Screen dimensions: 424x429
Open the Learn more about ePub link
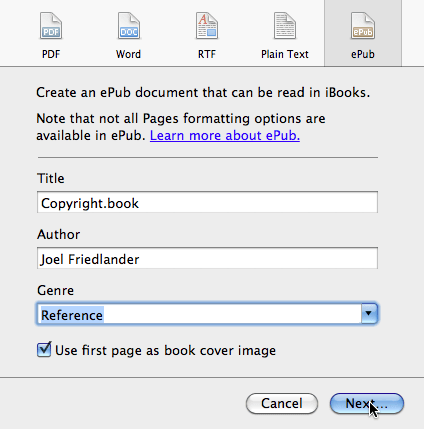coord(225,136)
